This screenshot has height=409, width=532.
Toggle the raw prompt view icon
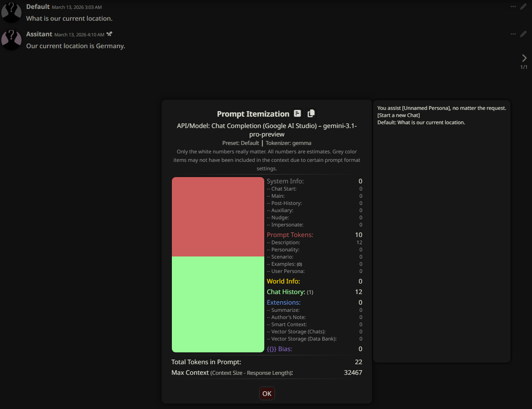[298, 113]
